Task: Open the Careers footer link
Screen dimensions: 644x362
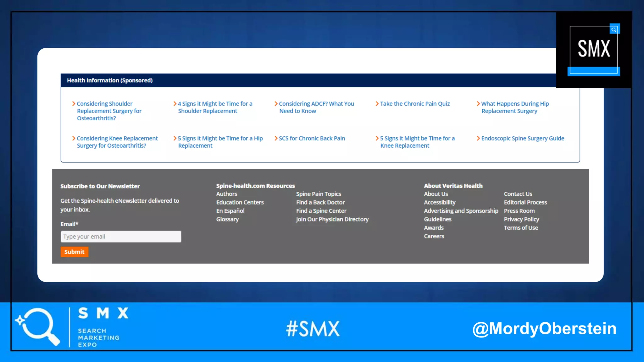Action: pyautogui.click(x=434, y=236)
